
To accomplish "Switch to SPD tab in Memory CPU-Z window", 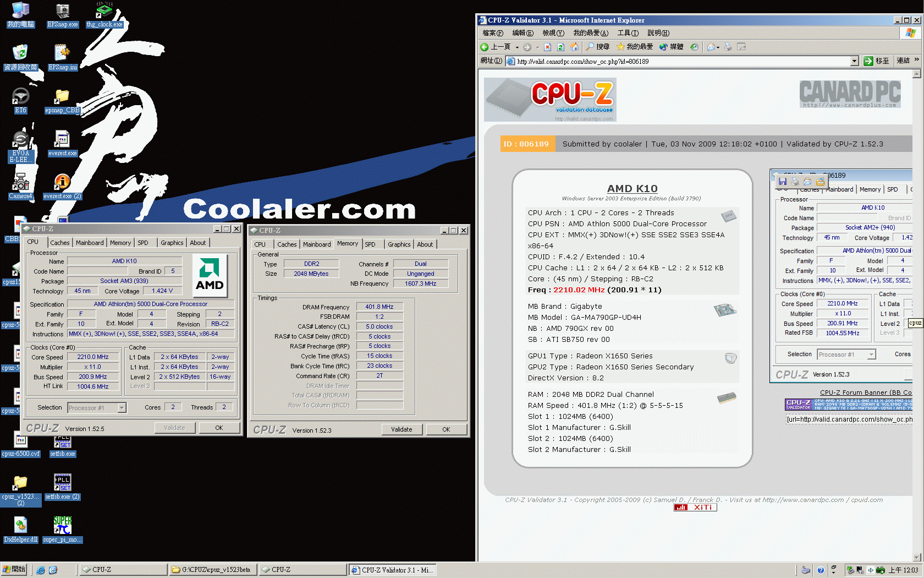I will 370,244.
